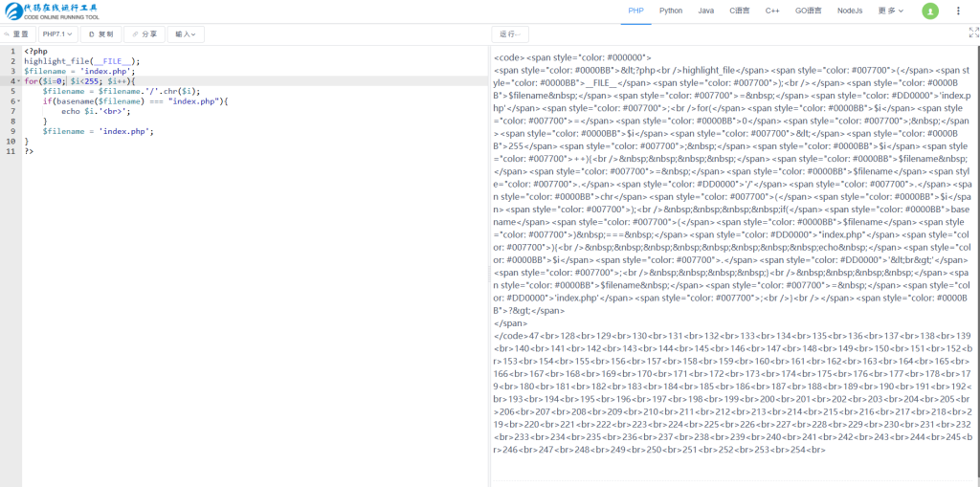This screenshot has height=487, width=980.
Task: Expand the 更多 more languages menu
Action: pos(890,11)
